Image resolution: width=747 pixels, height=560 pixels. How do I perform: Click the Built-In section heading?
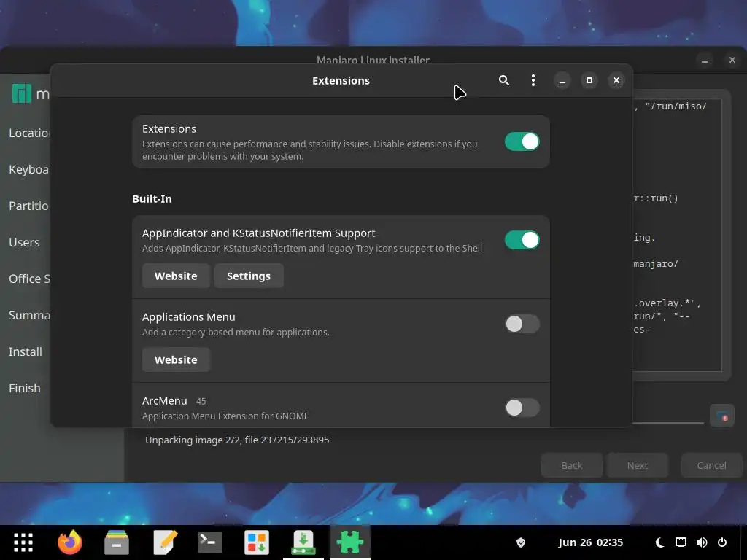click(152, 199)
